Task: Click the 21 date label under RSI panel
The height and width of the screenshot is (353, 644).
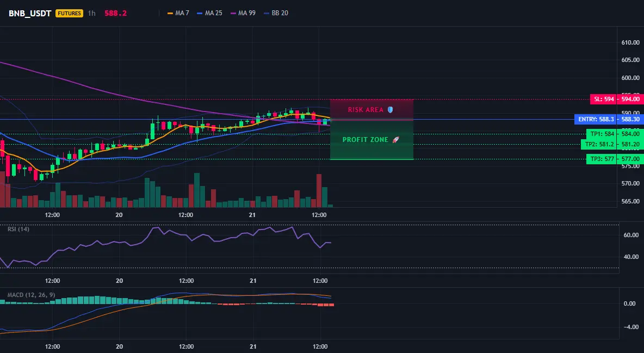Action: pos(253,281)
